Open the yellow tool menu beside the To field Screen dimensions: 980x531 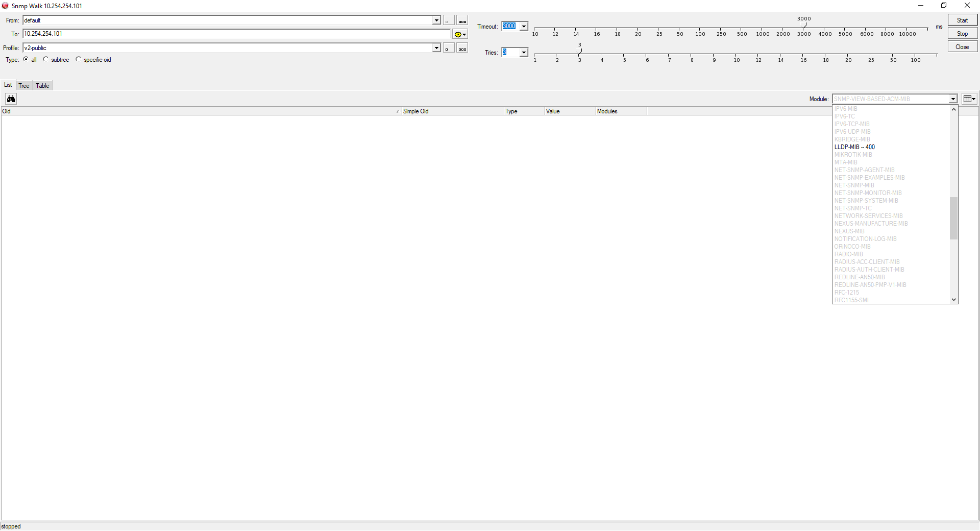[x=460, y=34]
